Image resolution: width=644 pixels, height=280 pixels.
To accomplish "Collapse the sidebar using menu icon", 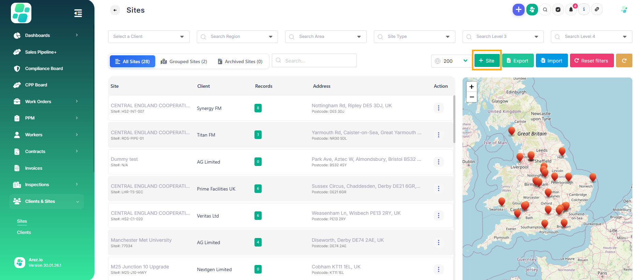I will coord(78,13).
